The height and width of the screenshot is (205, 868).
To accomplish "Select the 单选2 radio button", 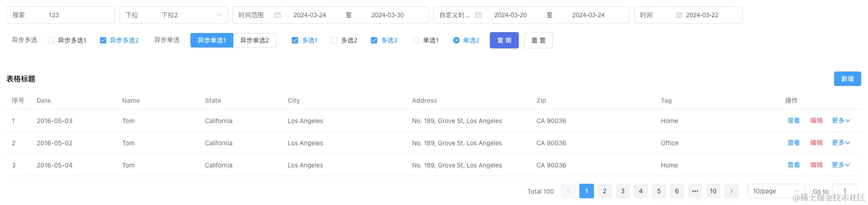I will (456, 40).
